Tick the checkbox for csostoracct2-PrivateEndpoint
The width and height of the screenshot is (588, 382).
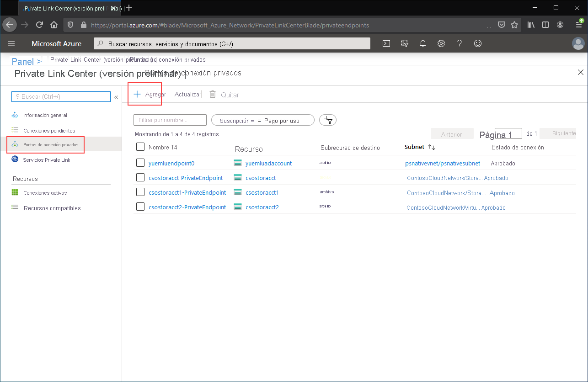[140, 207]
